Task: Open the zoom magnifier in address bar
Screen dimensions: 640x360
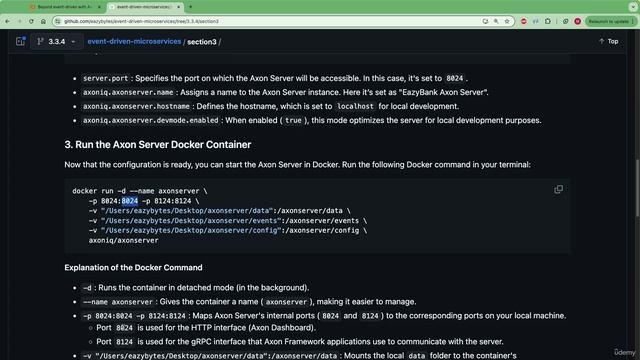Action: tap(496, 21)
